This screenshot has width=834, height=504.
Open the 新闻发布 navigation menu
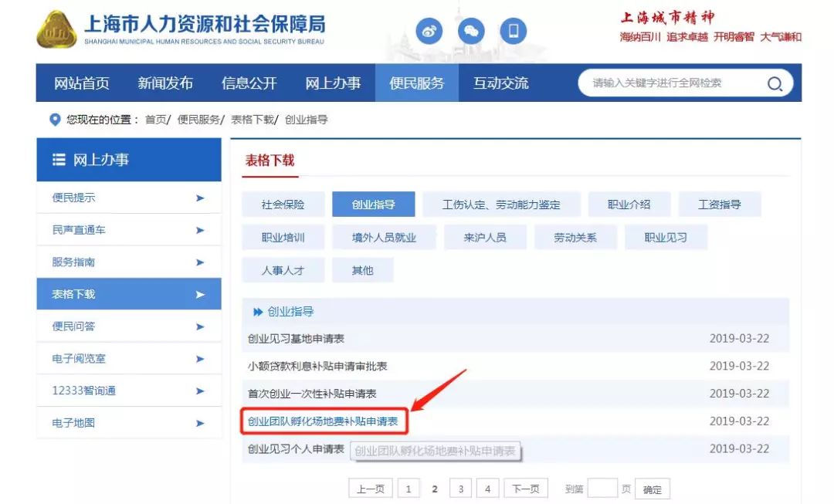point(165,83)
